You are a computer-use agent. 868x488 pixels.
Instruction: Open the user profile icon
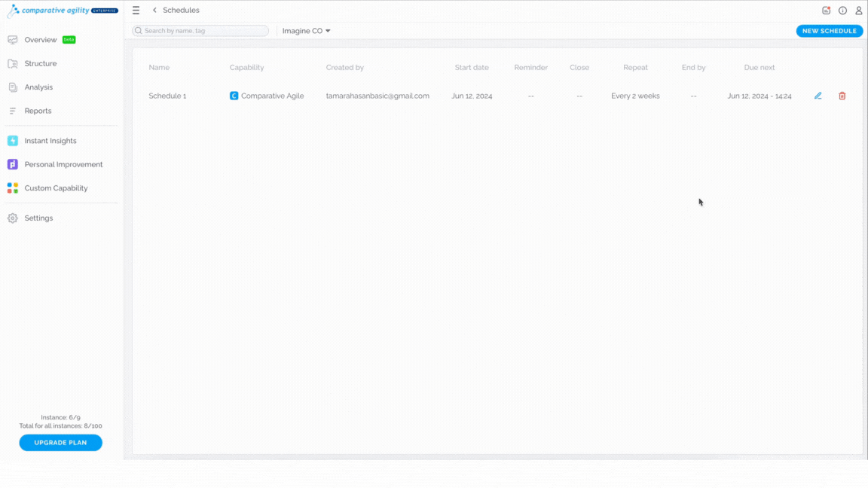click(x=859, y=10)
